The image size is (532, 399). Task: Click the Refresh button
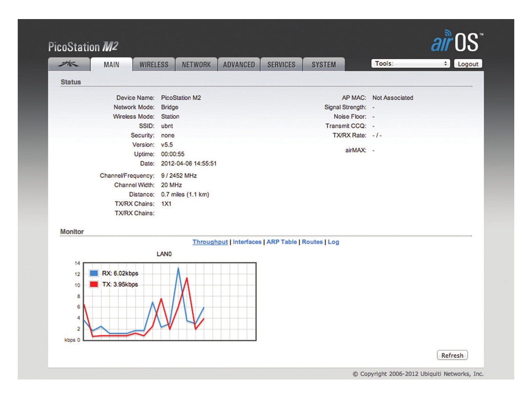452,356
